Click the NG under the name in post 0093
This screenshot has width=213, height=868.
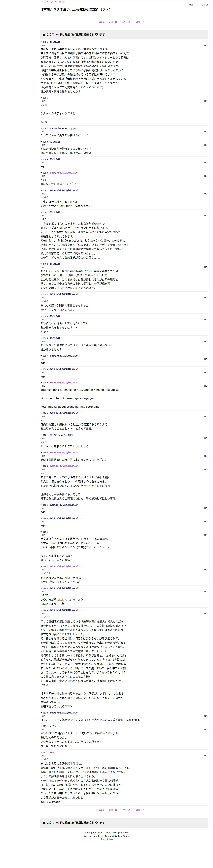[43, 267]
